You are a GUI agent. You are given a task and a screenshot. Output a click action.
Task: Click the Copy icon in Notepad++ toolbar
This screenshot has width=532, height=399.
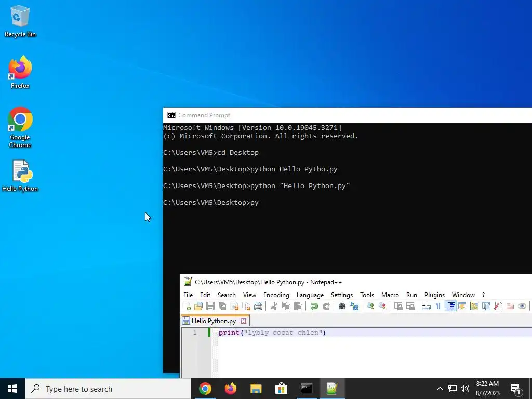[x=286, y=307]
